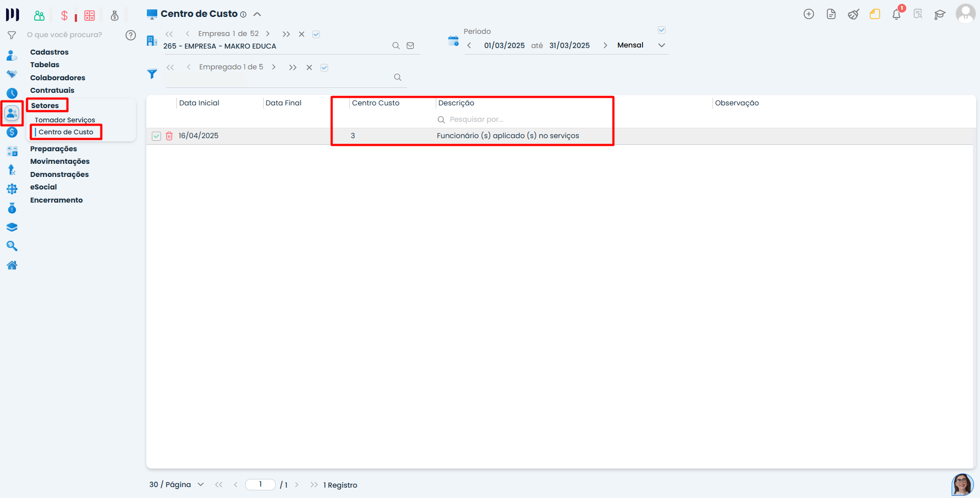Screen dimensions: 980x498
Task: Click the broom clean-up icon
Action: pyautogui.click(x=853, y=14)
